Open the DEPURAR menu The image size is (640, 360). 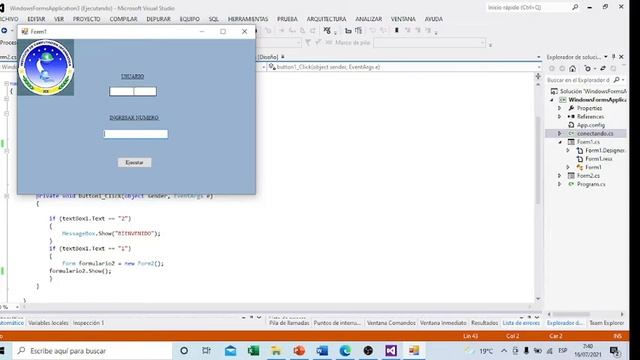click(158, 19)
